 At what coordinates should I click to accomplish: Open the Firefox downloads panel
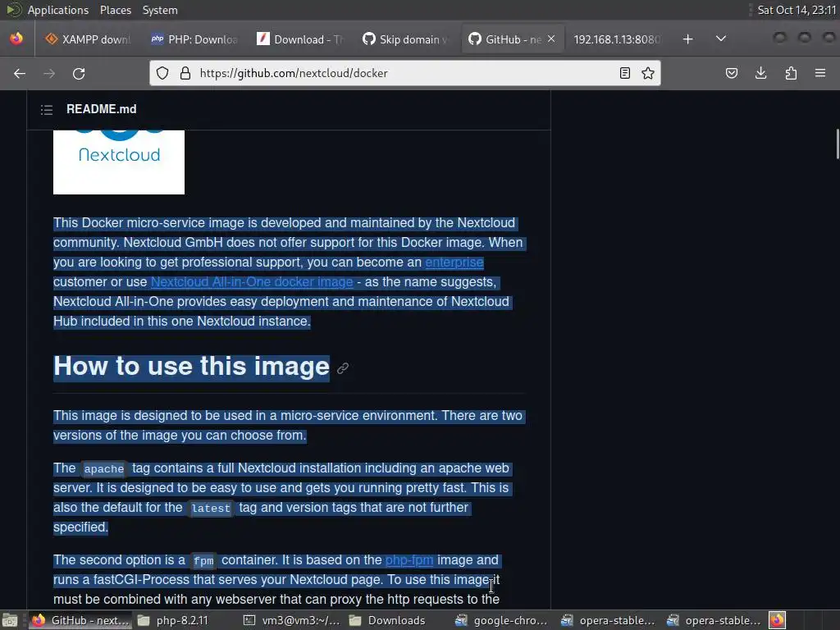pos(760,73)
